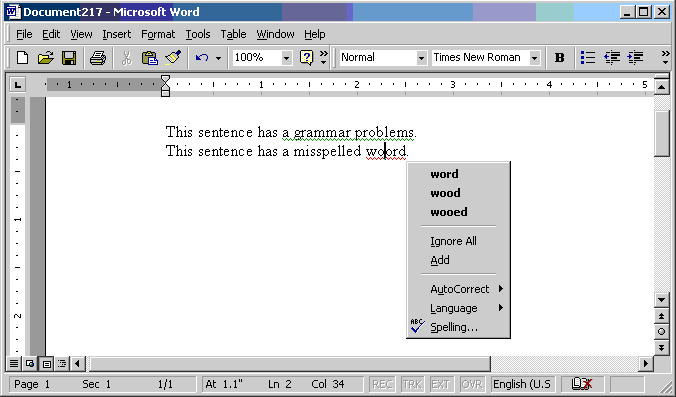Toggle EXT extend selection indicator
Screen dimensions: 676x397
tap(441, 384)
